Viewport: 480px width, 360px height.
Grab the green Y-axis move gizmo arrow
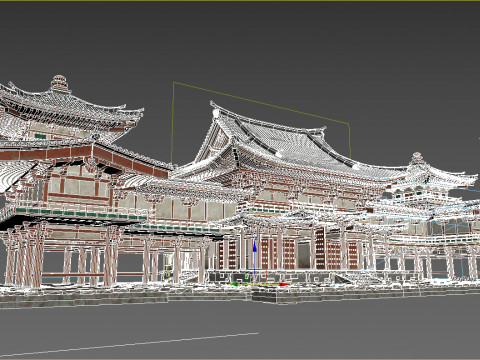(236, 284)
